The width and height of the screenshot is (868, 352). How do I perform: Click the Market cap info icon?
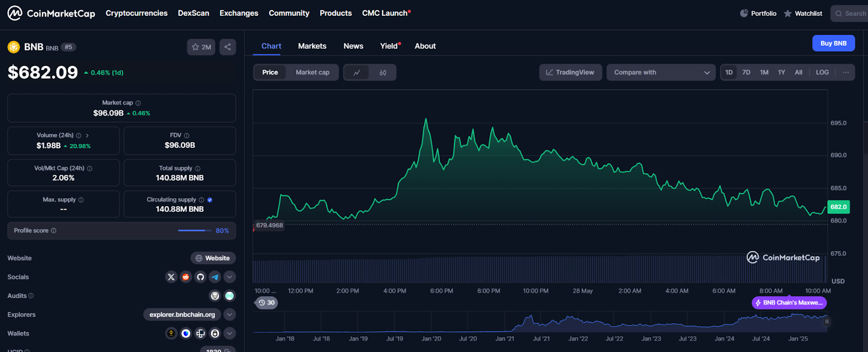(x=138, y=103)
